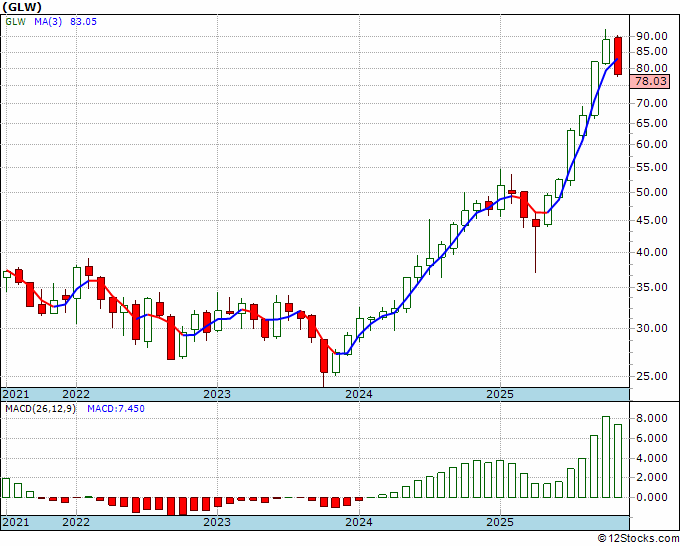Click the 70.00 price axis label
Screen dimensions: 680x546
pos(651,103)
